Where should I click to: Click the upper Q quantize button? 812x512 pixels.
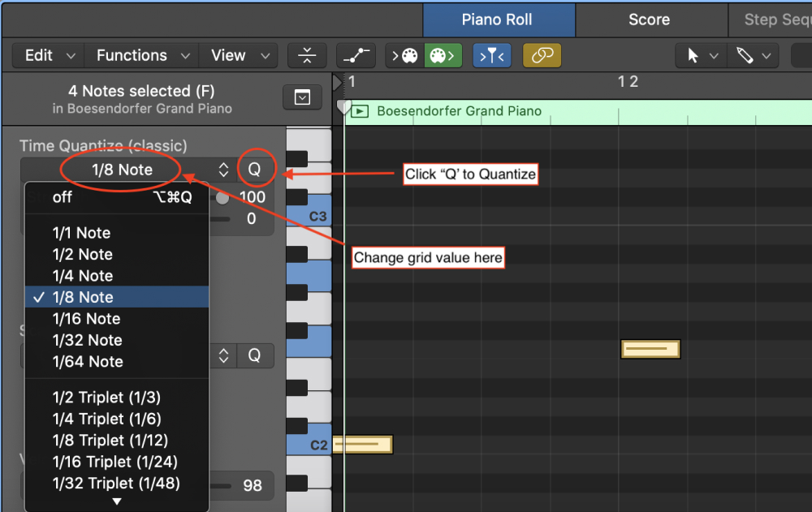coord(255,170)
